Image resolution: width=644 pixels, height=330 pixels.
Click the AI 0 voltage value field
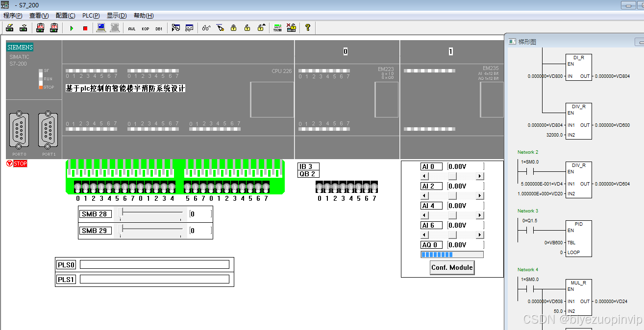(466, 166)
